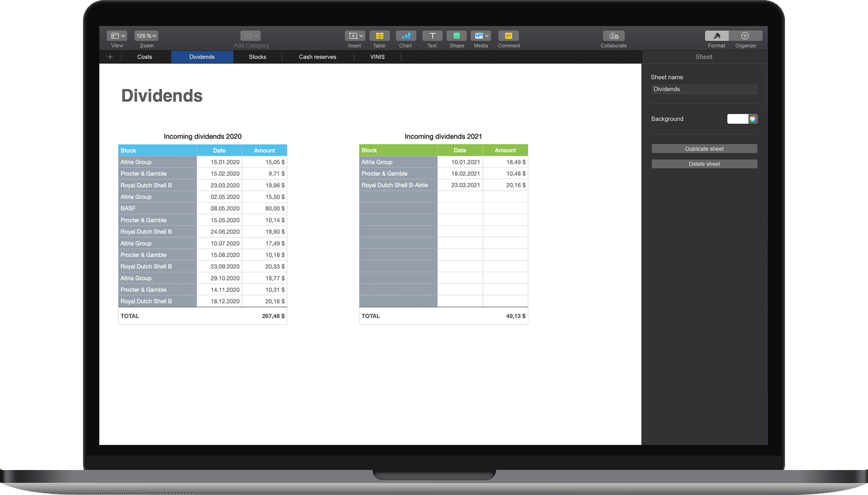Switch to the Stocks sheet tab
The image size is (868, 495).
pos(257,57)
